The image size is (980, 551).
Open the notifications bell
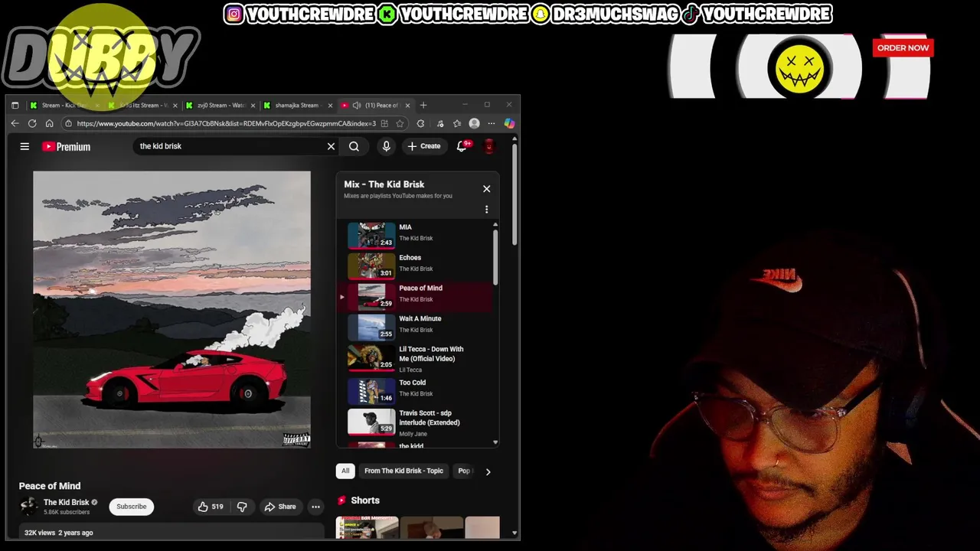point(462,146)
